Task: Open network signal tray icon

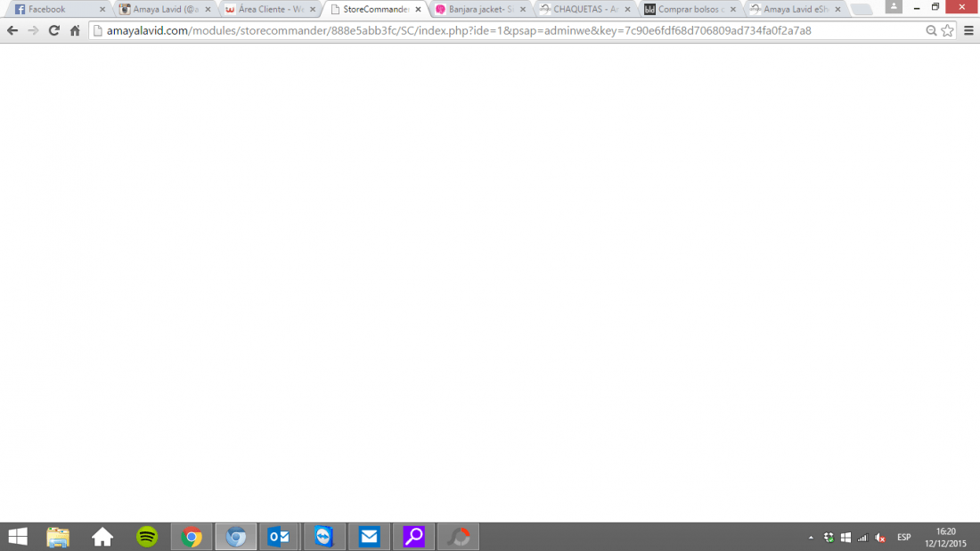Action: pyautogui.click(x=862, y=538)
